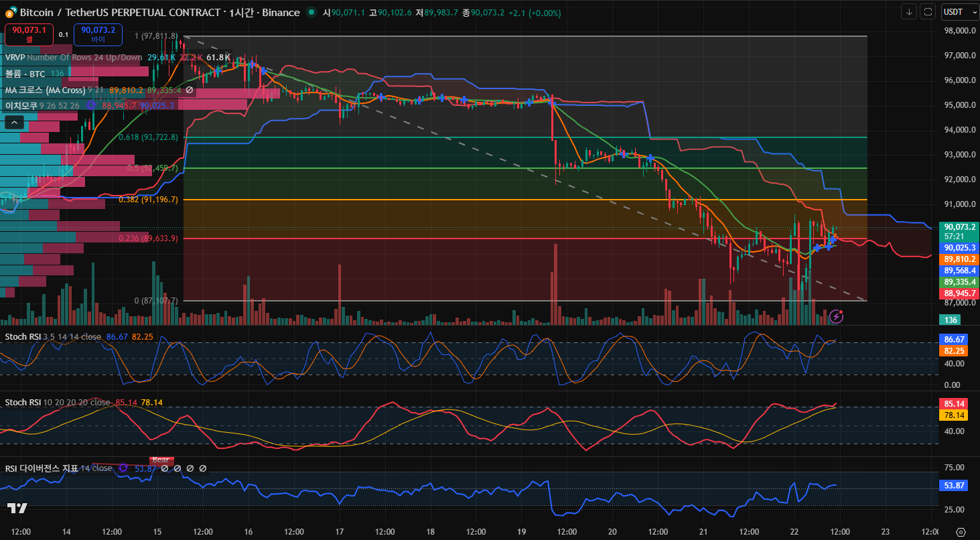Click the chart settings gear icon
The height and width of the screenshot is (540, 980).
pyautogui.click(x=961, y=531)
